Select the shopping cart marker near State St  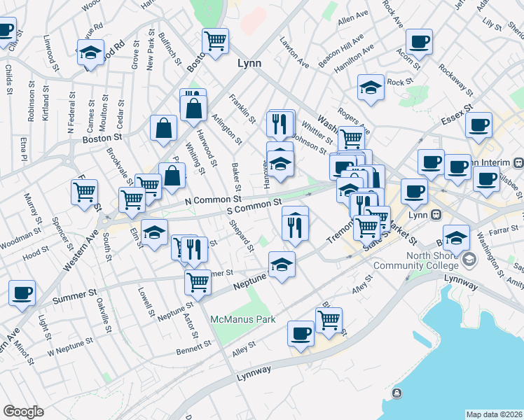367,230
